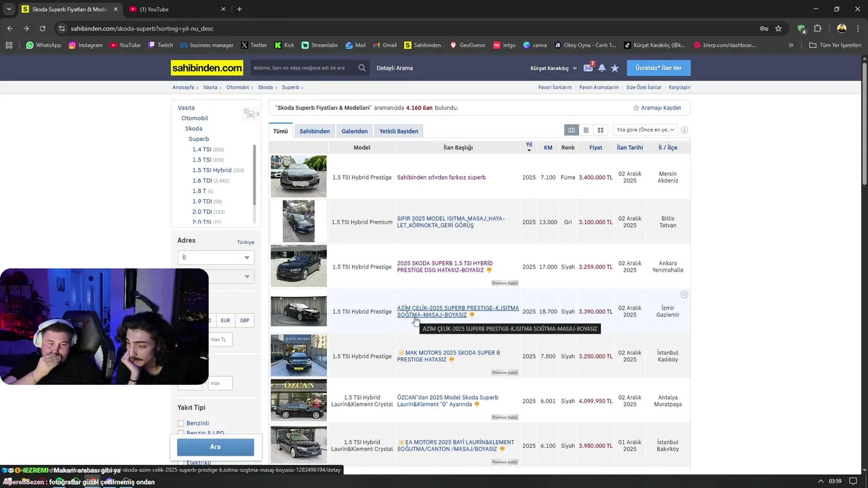Open the MAK MOTORS 2025 SKODA listing
868x488 pixels.
pyautogui.click(x=448, y=356)
